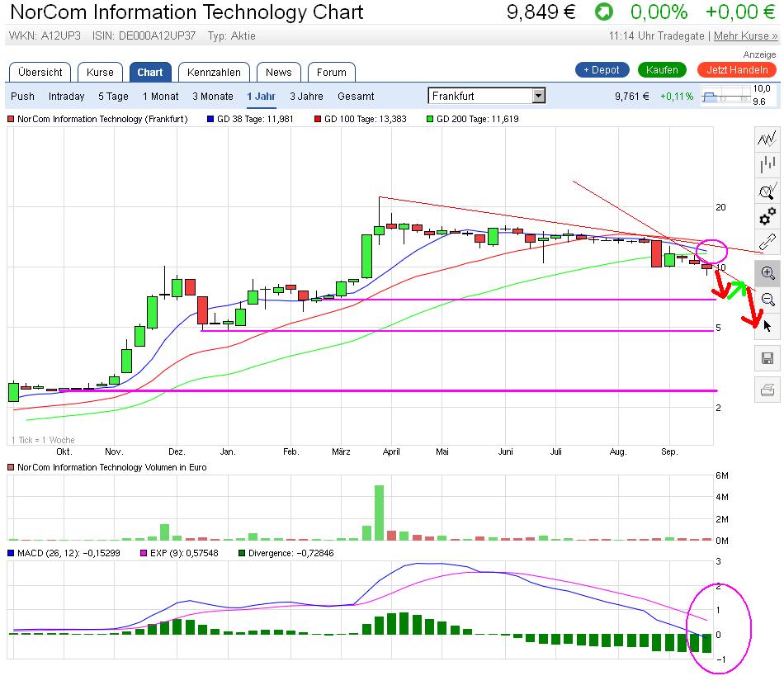Click the Kaufen button
The image size is (784, 690).
point(662,70)
